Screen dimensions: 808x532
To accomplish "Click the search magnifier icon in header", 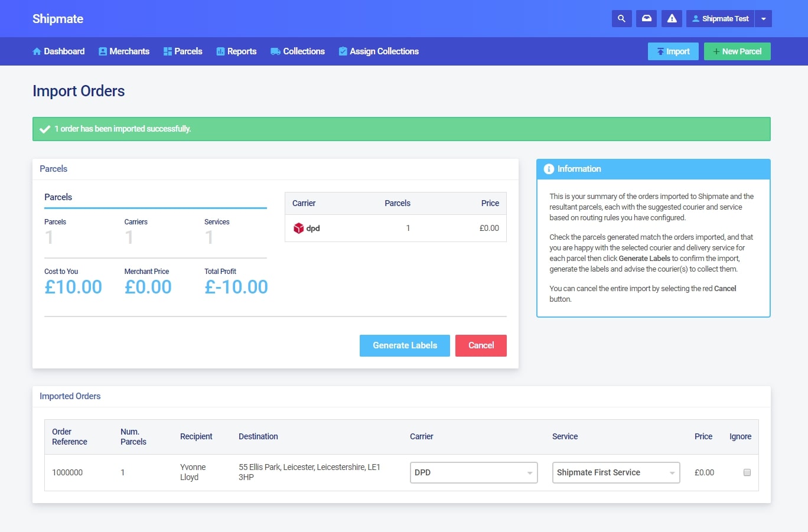I will tap(621, 19).
